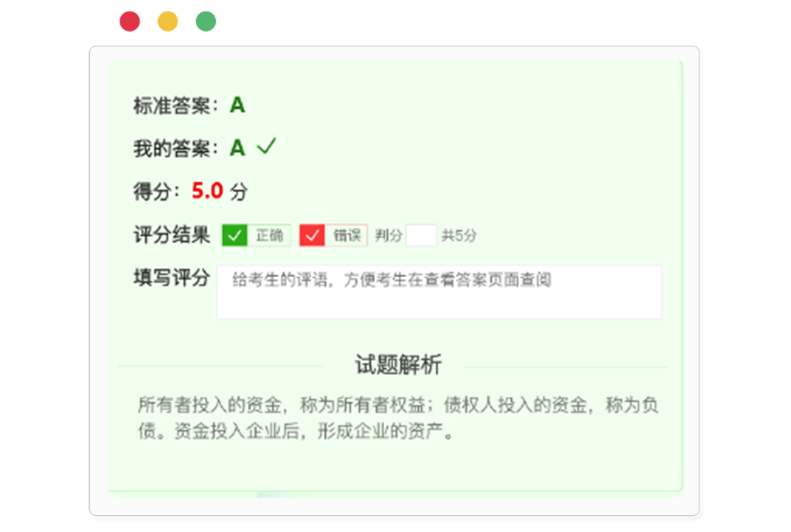
Task: Click the red window close dot
Action: [x=130, y=21]
